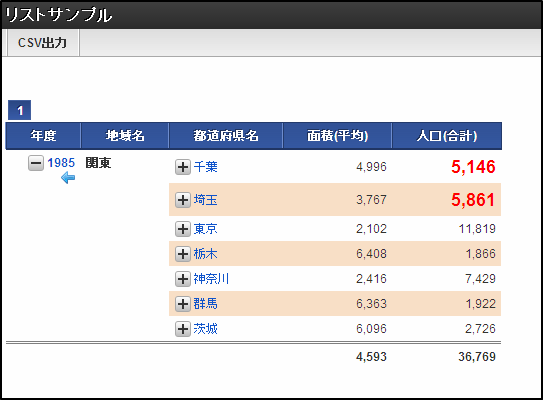The width and height of the screenshot is (543, 400).
Task: Expand the 東京 prefecture row
Action: [183, 229]
